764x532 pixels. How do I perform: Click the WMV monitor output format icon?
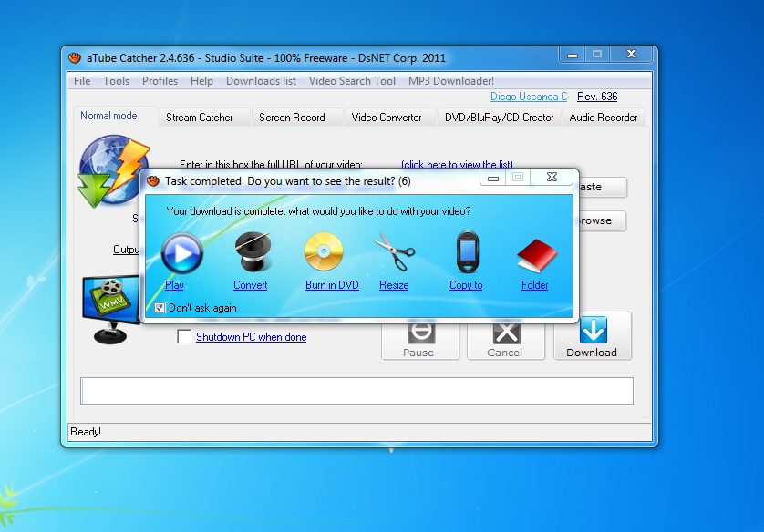110,310
